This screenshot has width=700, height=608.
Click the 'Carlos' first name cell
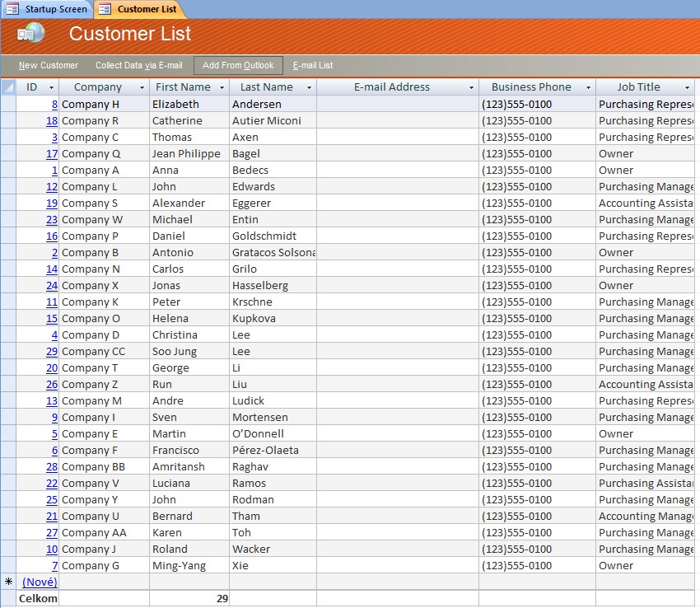(189, 269)
